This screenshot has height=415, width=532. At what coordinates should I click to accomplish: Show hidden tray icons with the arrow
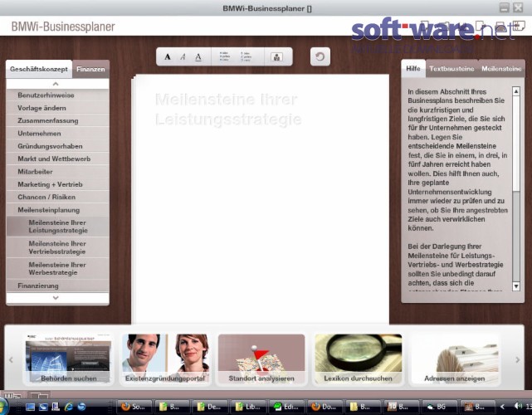pos(502,407)
